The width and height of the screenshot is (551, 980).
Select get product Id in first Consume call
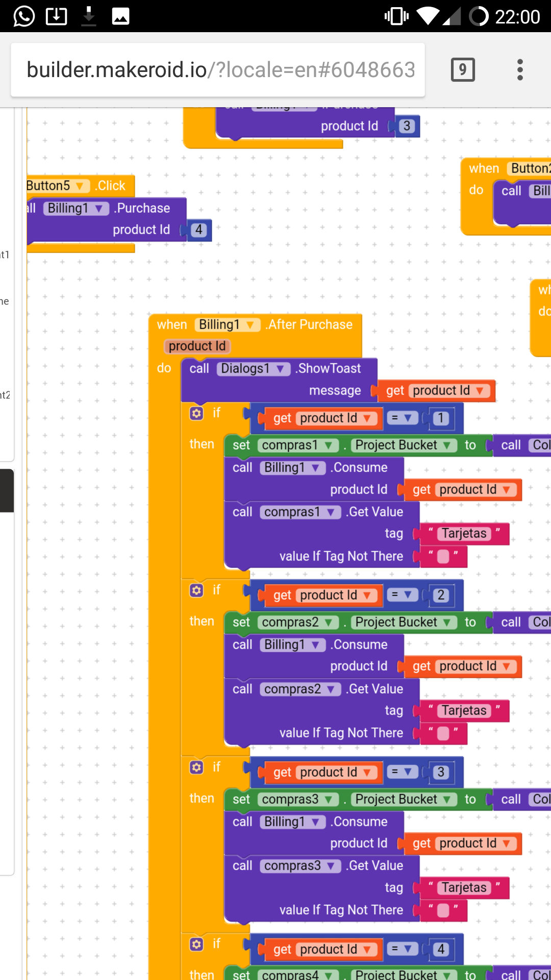coord(463,489)
